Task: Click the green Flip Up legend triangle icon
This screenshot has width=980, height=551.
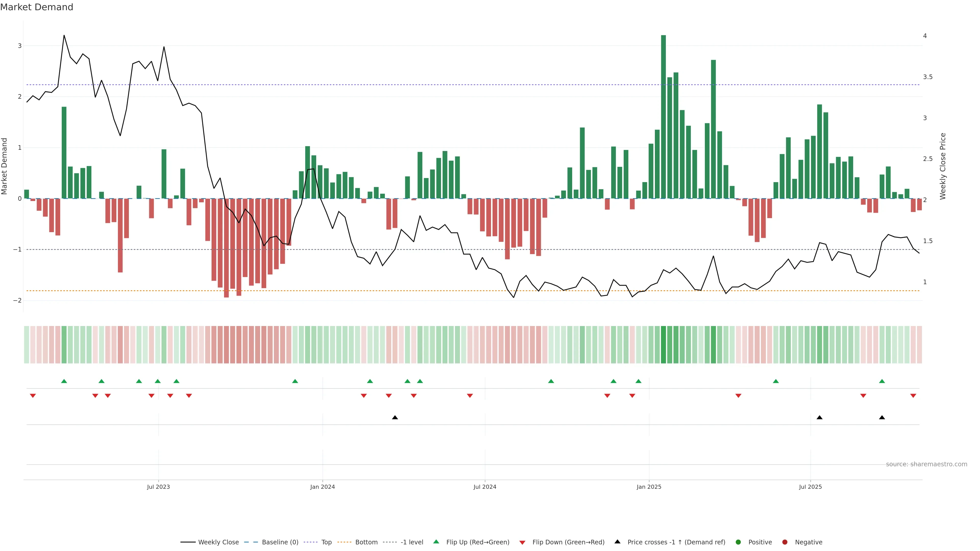Action: (x=436, y=542)
